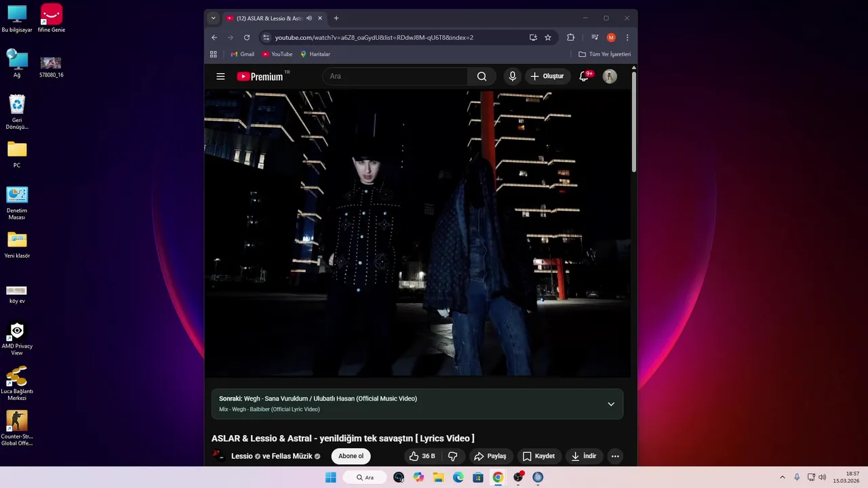This screenshot has height=488, width=868.
Task: Reload the YouTube page
Action: (x=247, y=37)
